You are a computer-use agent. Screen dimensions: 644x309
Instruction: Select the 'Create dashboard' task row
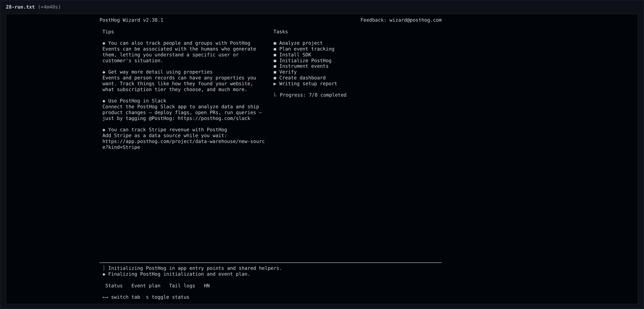pos(299,78)
